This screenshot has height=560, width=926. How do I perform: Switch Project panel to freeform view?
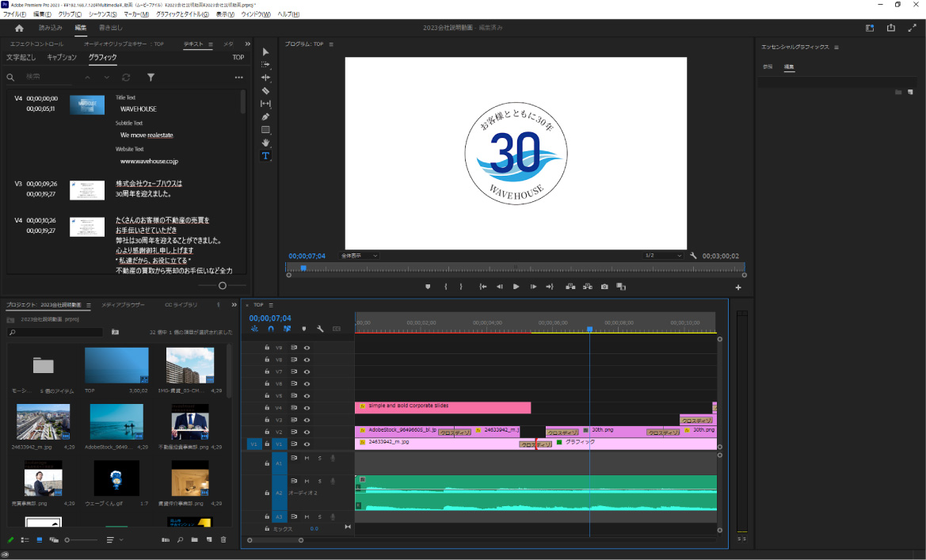pos(54,540)
